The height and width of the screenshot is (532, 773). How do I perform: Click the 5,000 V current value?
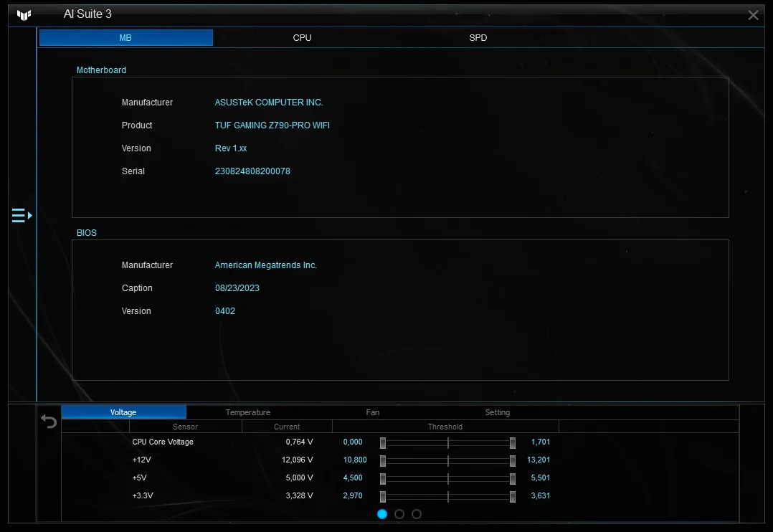coord(299,478)
